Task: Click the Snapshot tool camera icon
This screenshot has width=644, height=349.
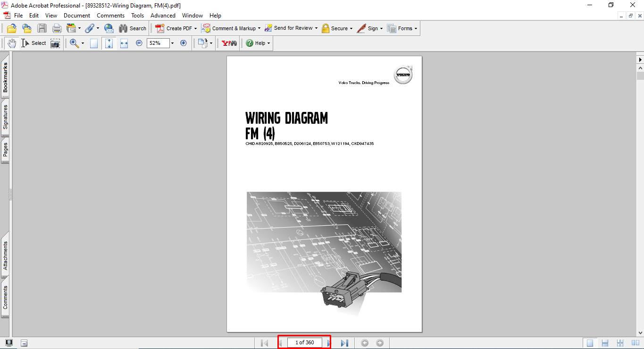Action: point(55,43)
